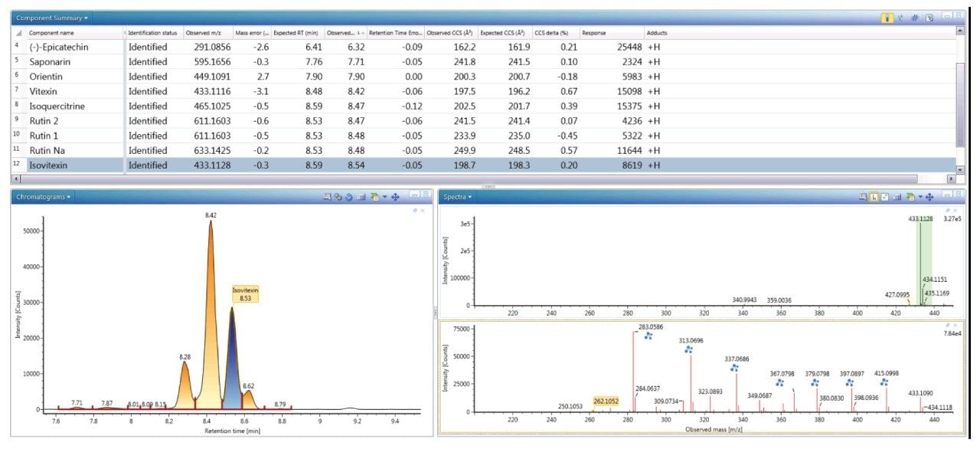Viewport: 980px width, 449px height.
Task: Click the four-arrow move icon in Chromatograms toolbar
Action: [x=395, y=197]
